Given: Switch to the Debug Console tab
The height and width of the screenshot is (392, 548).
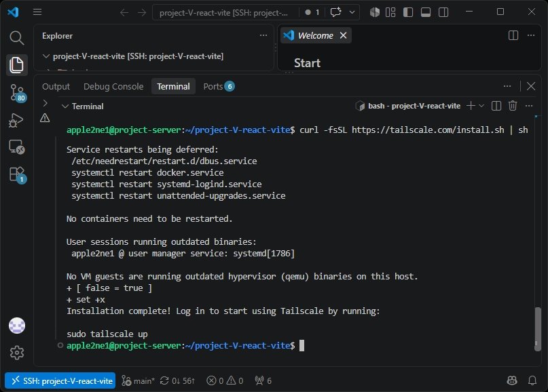Looking at the screenshot, I should [x=113, y=86].
